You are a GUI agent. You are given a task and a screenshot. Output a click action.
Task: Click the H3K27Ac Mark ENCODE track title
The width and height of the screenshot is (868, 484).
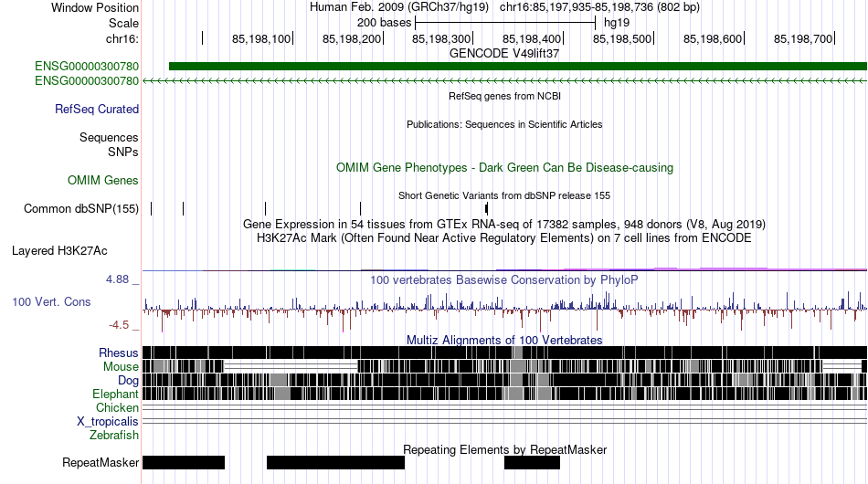click(504, 237)
